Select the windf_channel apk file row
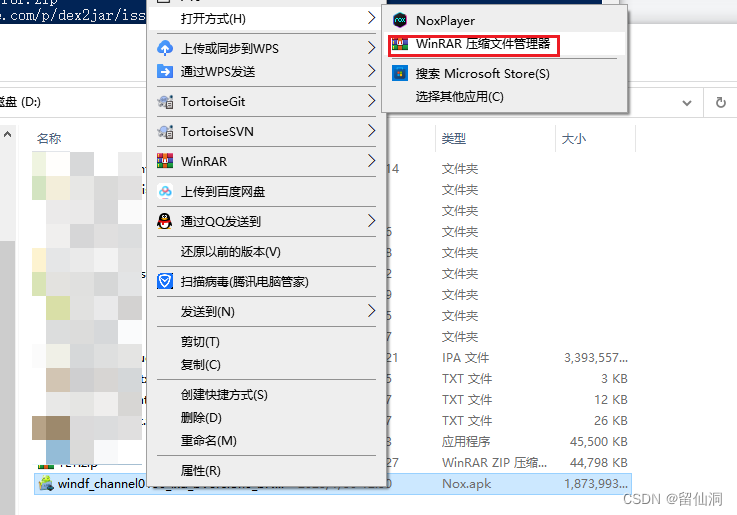 pos(333,484)
